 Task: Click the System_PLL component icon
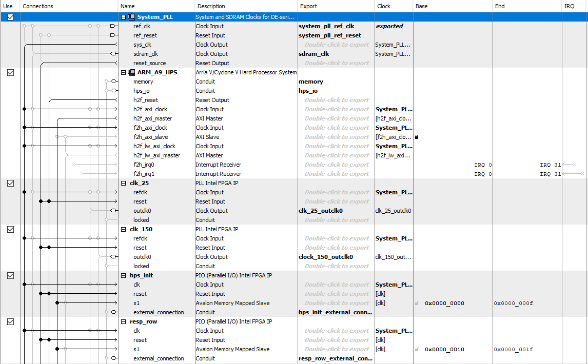tap(131, 17)
